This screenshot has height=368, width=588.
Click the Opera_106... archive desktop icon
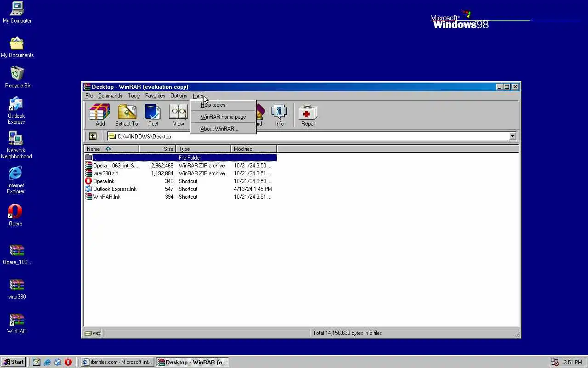tap(17, 254)
